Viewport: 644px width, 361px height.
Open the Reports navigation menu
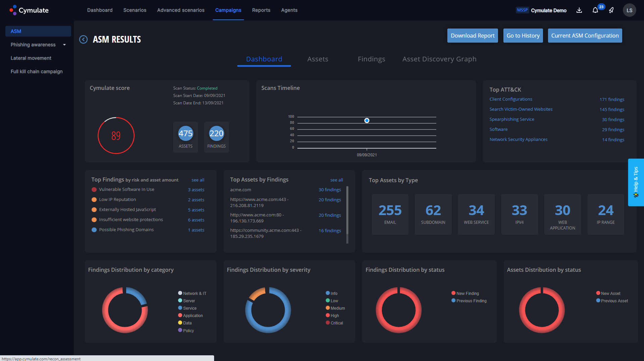point(261,10)
